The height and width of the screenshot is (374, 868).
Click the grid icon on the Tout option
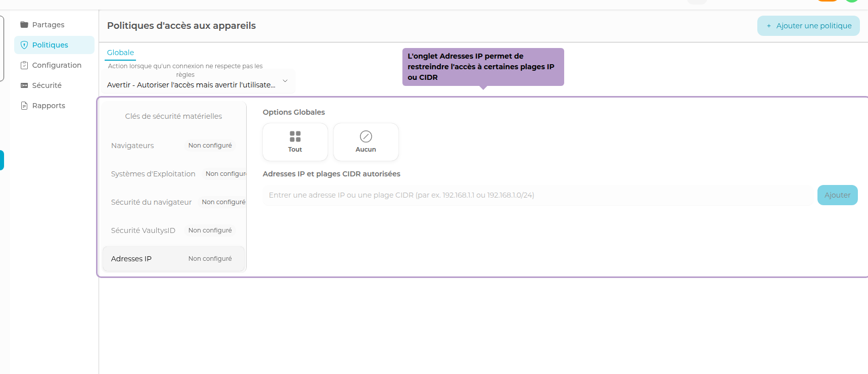(x=295, y=136)
